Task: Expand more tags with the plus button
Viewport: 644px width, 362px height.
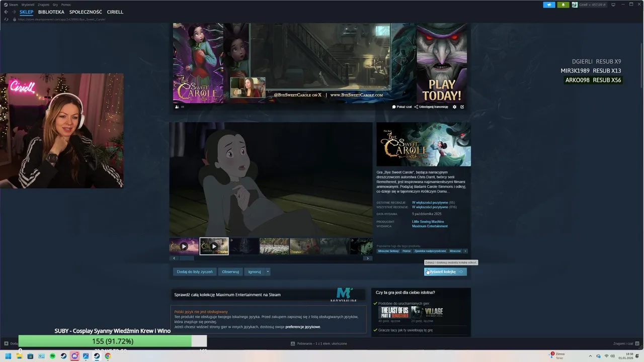Action: (x=465, y=251)
